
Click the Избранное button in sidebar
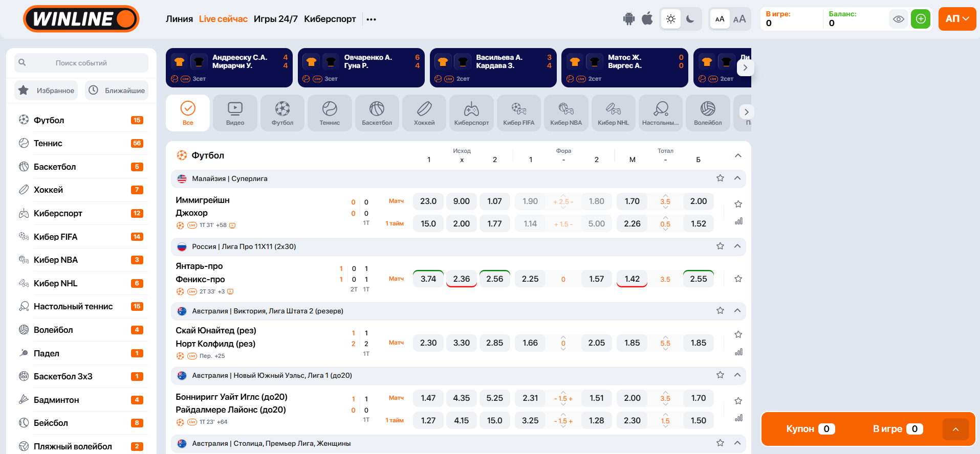[x=47, y=90]
